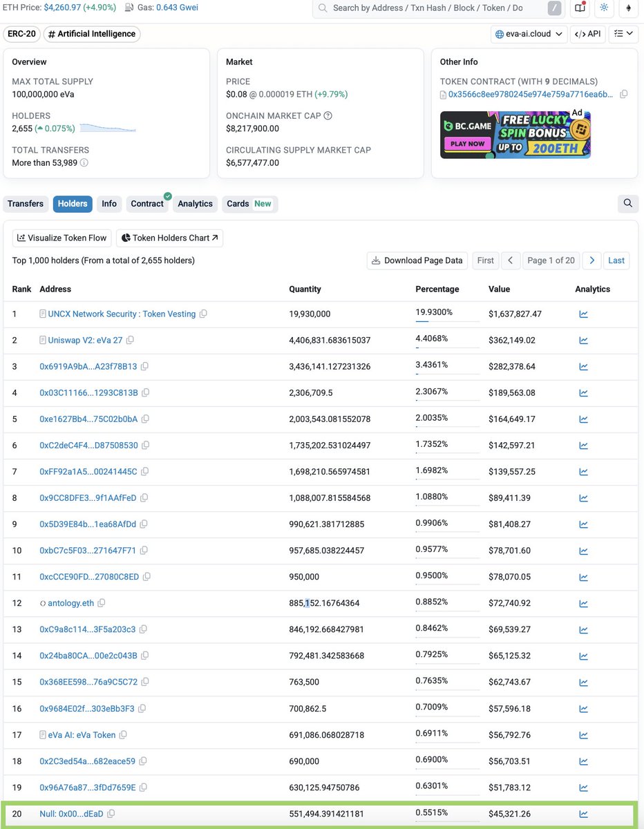Copy the token contract address
Viewport: 644px width, 829px height.
tap(623, 94)
